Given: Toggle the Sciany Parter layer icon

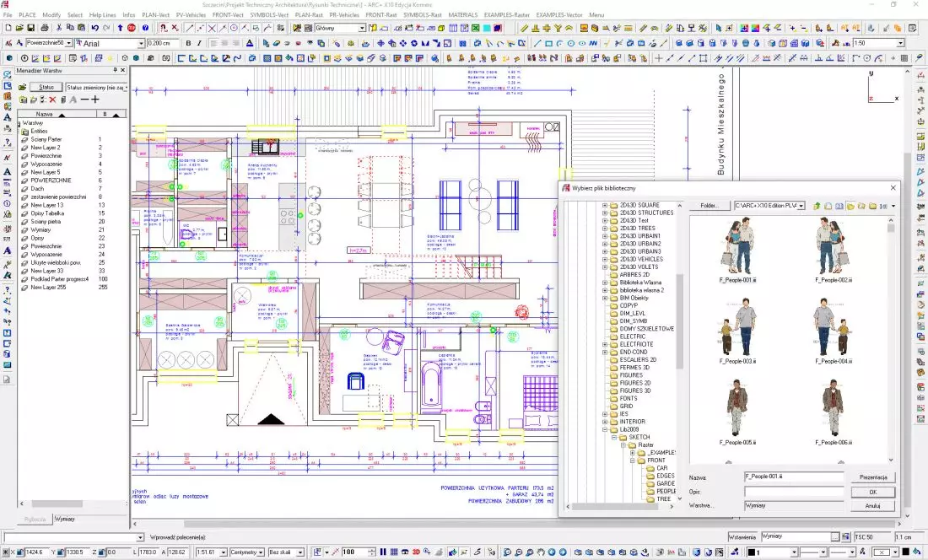Looking at the screenshot, I should point(24,139).
